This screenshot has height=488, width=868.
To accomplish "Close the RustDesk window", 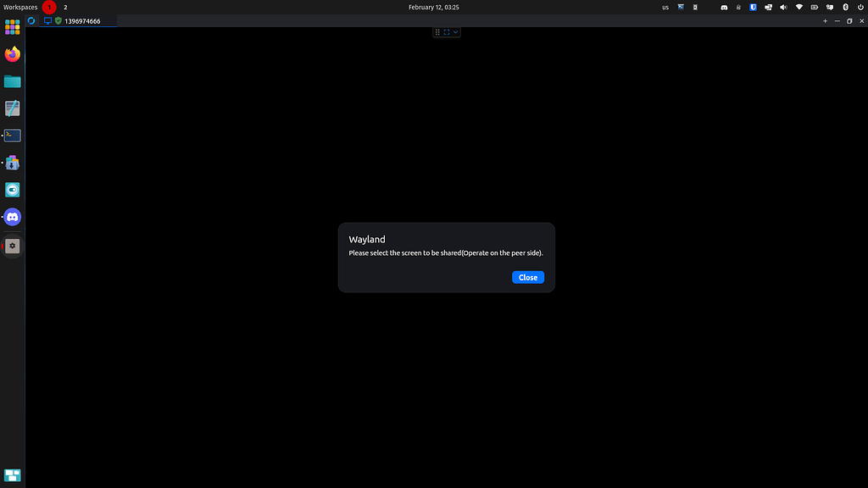I will click(x=861, y=21).
